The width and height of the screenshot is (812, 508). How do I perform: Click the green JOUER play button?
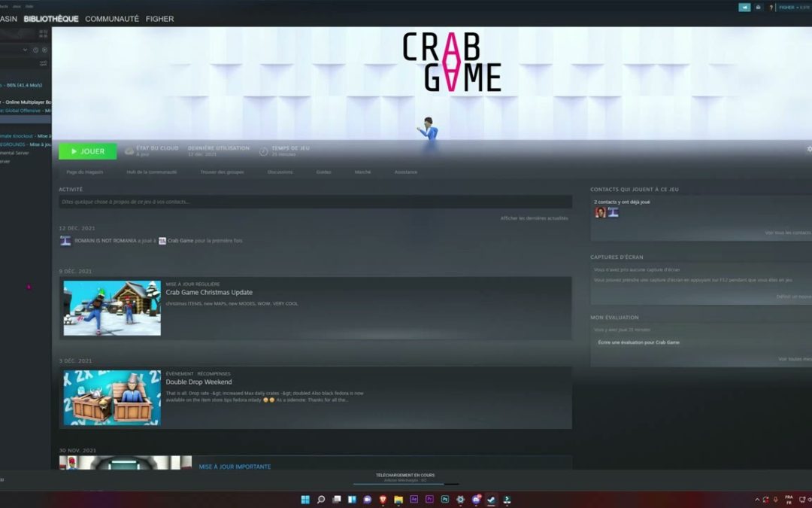pos(87,151)
